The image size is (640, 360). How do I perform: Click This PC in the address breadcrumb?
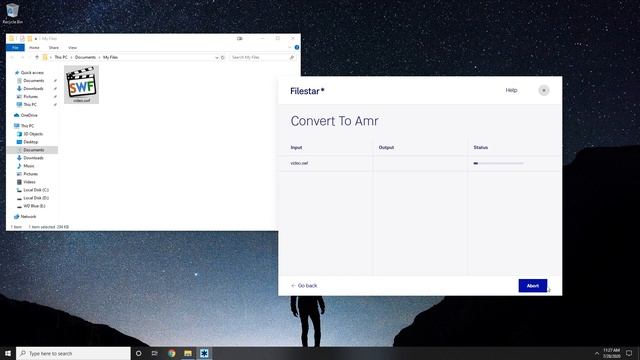[61, 58]
